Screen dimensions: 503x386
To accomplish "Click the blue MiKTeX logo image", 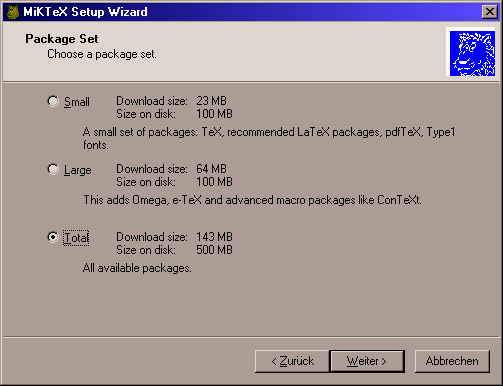I will [x=472, y=53].
